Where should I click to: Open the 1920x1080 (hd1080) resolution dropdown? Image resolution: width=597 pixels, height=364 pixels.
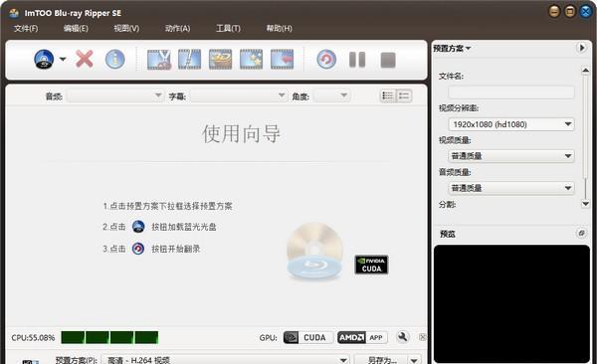click(511, 124)
